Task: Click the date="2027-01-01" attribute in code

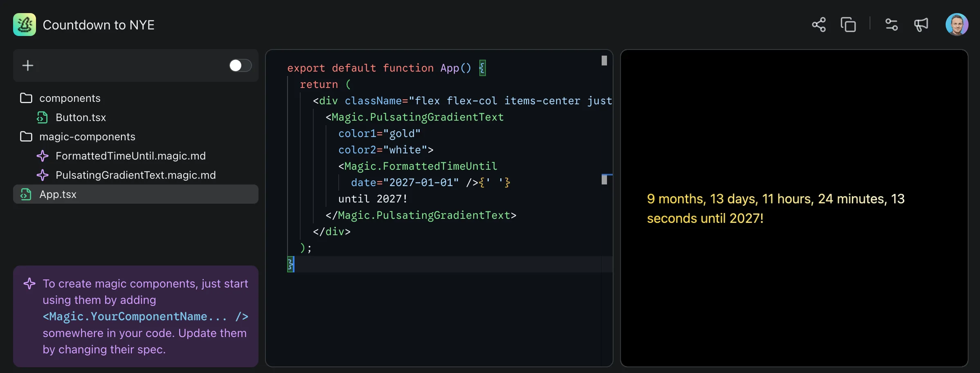Action: pyautogui.click(x=405, y=182)
